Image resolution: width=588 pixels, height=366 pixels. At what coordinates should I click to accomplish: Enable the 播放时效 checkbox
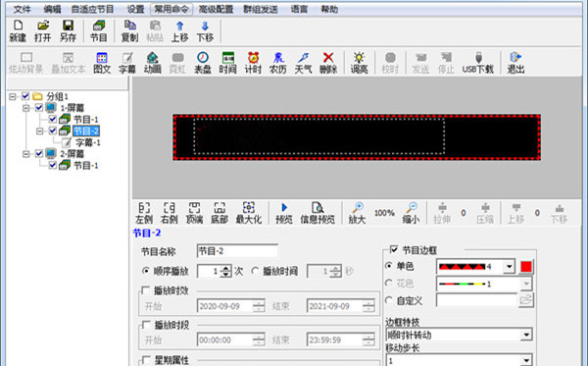point(146,290)
